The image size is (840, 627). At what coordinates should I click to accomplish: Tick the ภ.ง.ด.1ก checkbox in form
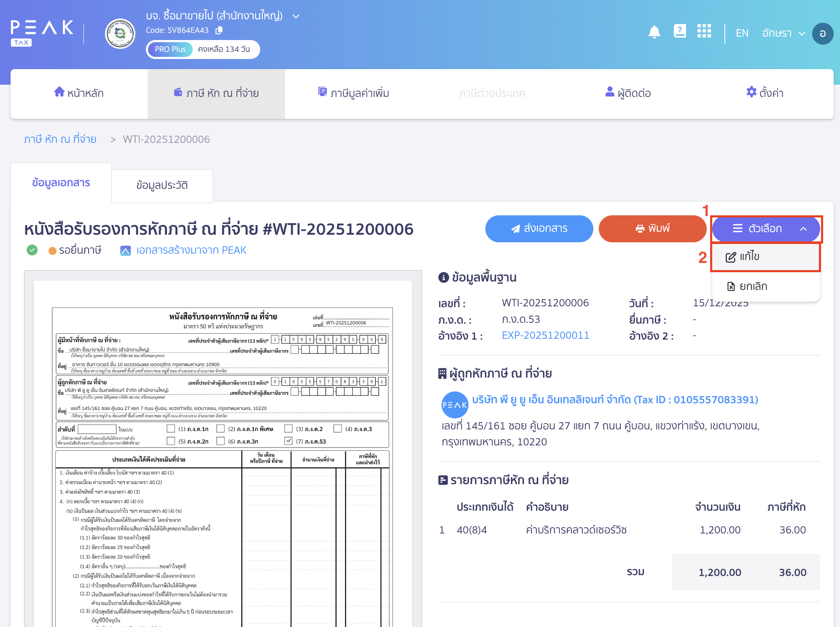[171, 429]
